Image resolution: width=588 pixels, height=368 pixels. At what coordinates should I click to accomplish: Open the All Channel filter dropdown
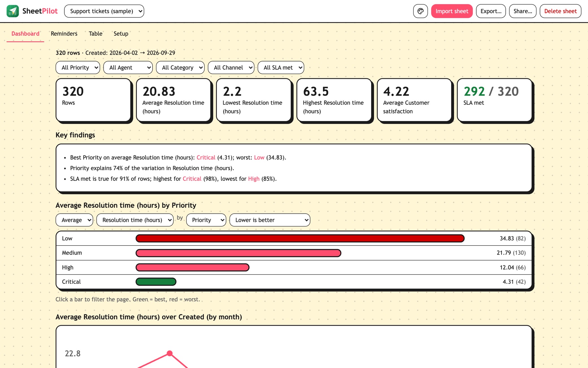pyautogui.click(x=231, y=68)
